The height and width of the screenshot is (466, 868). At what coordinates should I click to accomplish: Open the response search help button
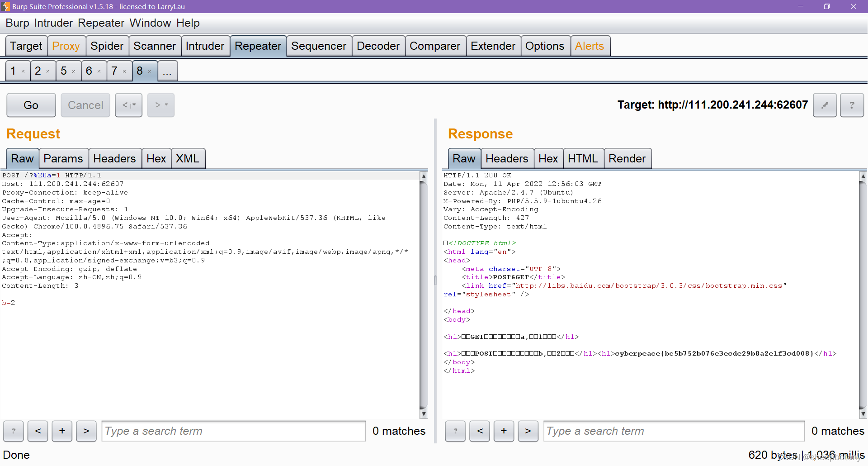(x=455, y=431)
